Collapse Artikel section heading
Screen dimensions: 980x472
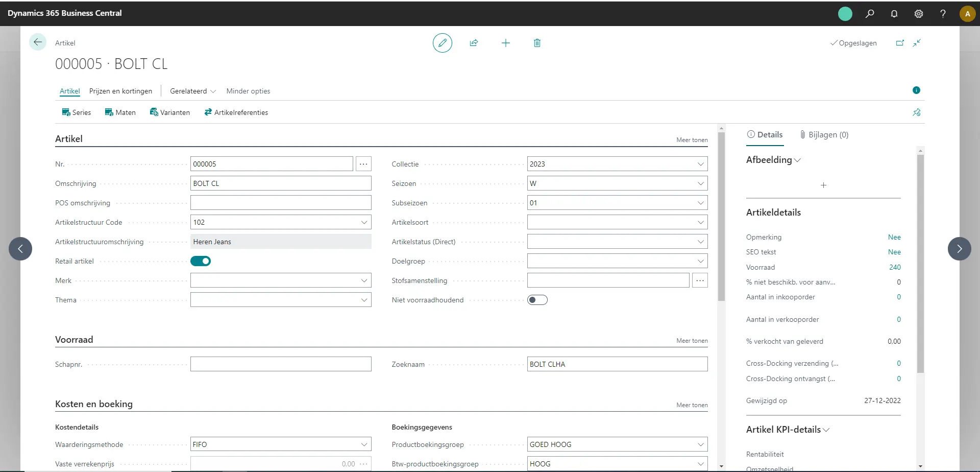point(69,139)
